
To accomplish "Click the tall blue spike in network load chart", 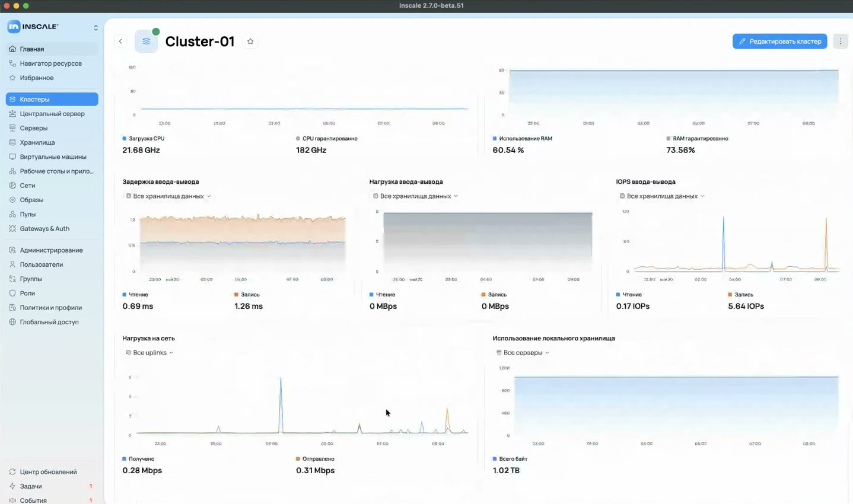I will click(281, 406).
